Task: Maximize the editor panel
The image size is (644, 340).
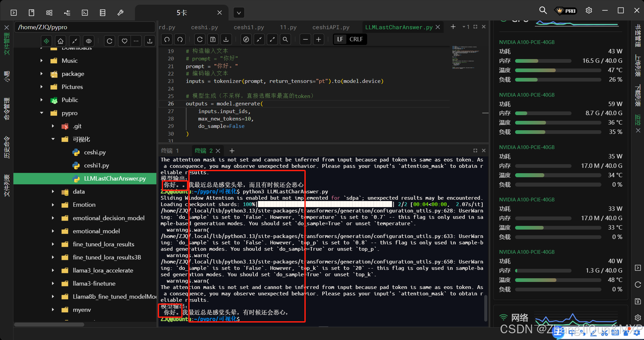Action: click(475, 27)
